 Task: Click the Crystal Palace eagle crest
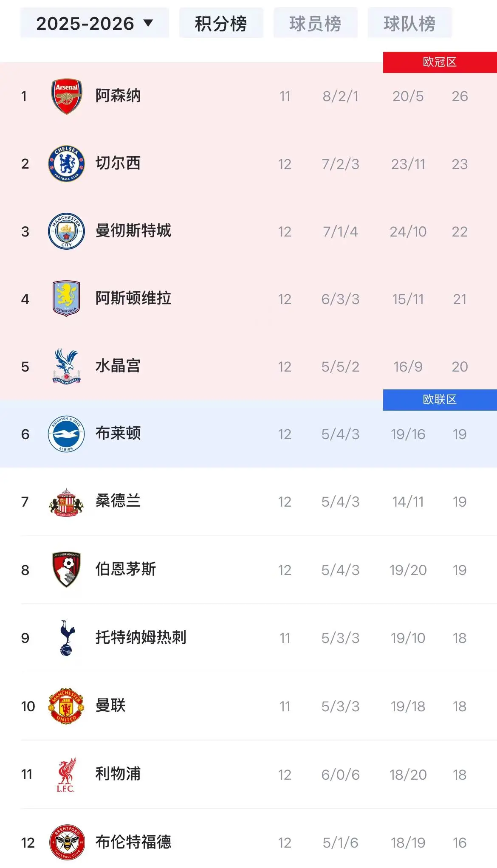(66, 366)
